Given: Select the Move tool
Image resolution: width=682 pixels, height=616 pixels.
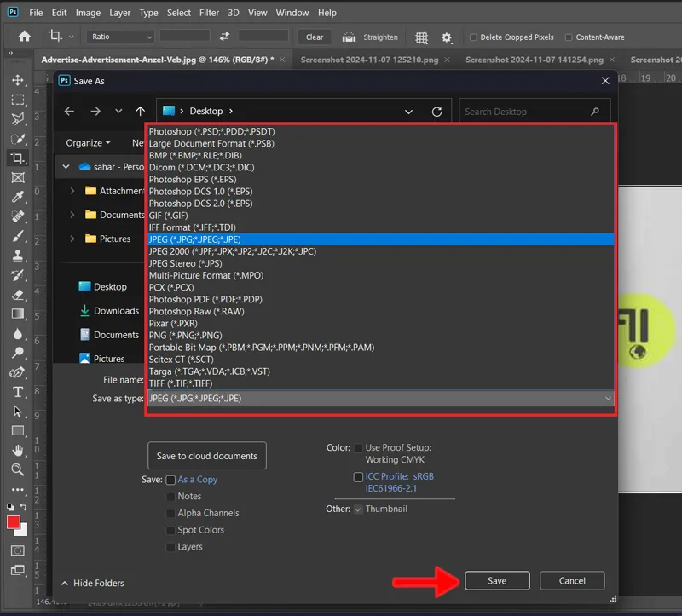Looking at the screenshot, I should coord(18,80).
